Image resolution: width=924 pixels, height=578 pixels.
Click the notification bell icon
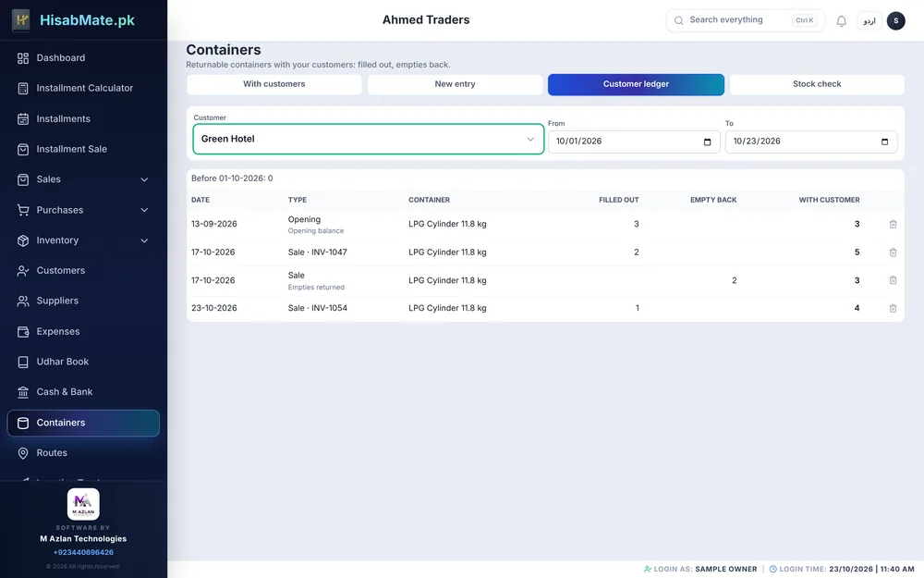pyautogui.click(x=841, y=20)
